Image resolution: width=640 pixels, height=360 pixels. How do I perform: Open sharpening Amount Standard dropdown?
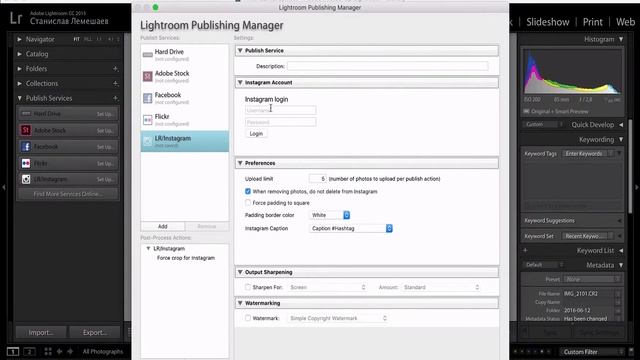[441, 287]
